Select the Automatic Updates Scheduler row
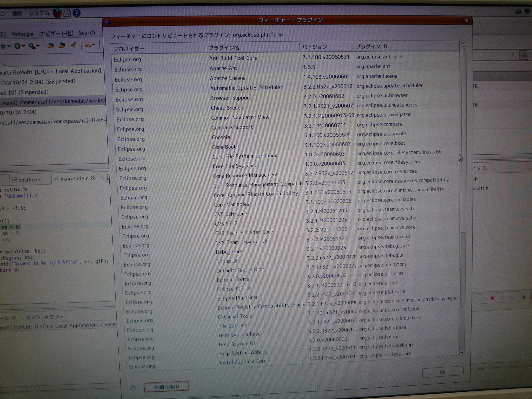 [x=286, y=88]
